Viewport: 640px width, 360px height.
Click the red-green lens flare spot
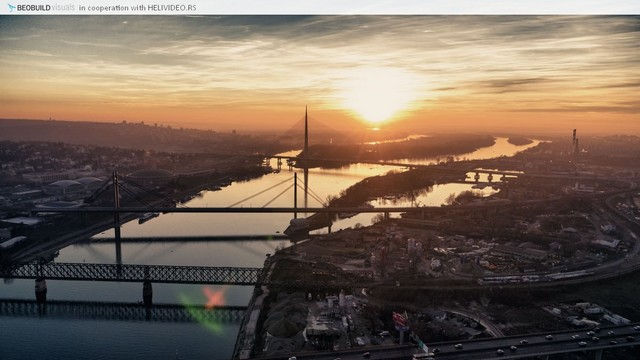point(214,298)
